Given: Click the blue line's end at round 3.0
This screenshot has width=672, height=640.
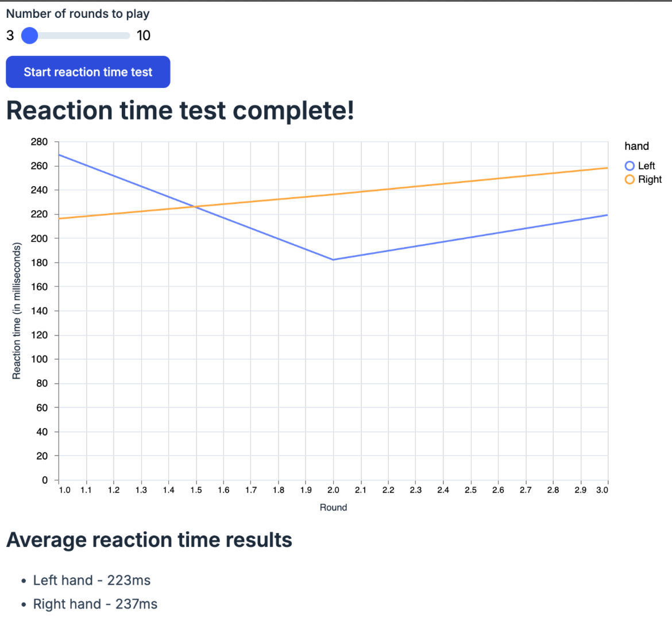Looking at the screenshot, I should click(607, 215).
